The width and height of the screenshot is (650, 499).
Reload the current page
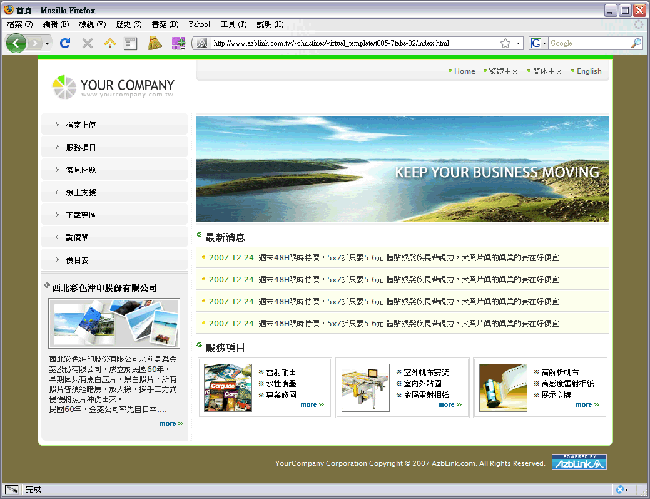65,43
